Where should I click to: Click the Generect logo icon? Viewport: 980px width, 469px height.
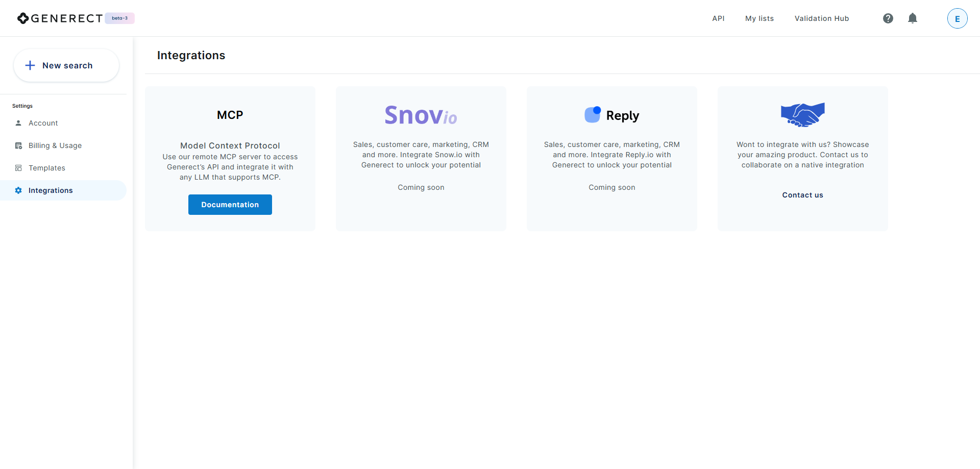click(x=23, y=18)
